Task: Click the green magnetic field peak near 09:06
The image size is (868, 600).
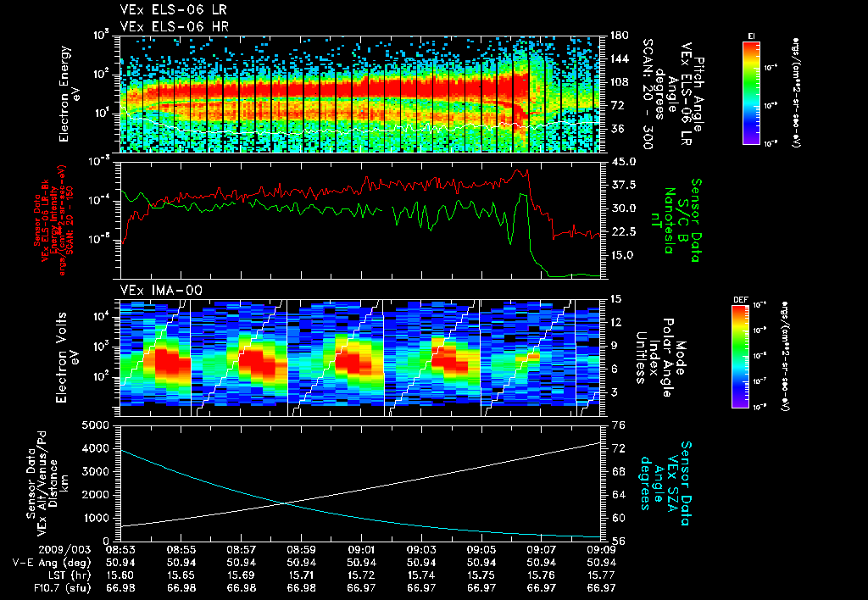Action: click(522, 194)
